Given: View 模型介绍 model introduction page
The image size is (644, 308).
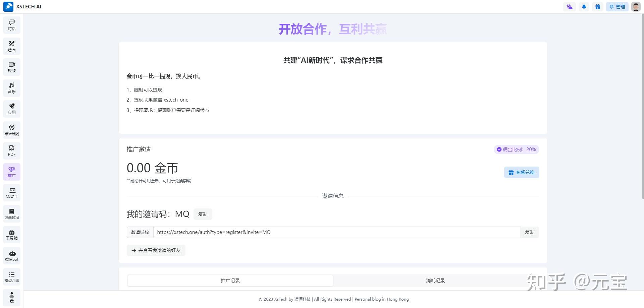Looking at the screenshot, I should 11,276.
